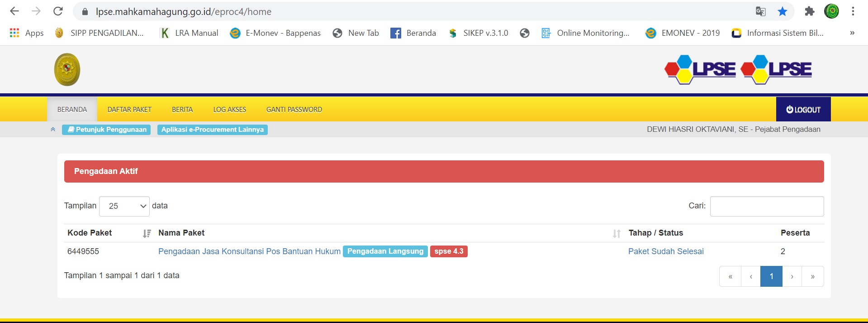Open the browser extensions puzzle icon
This screenshot has width=868, height=323.
tap(809, 12)
